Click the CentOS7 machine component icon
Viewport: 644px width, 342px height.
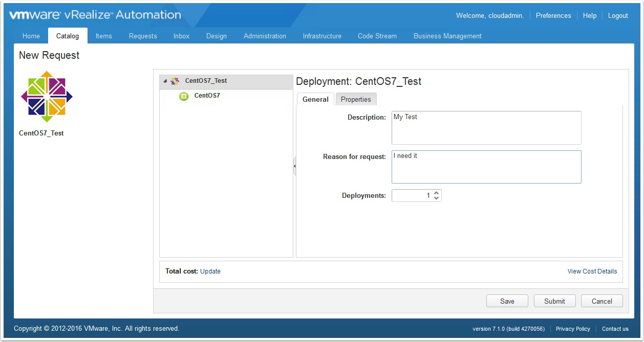(184, 96)
